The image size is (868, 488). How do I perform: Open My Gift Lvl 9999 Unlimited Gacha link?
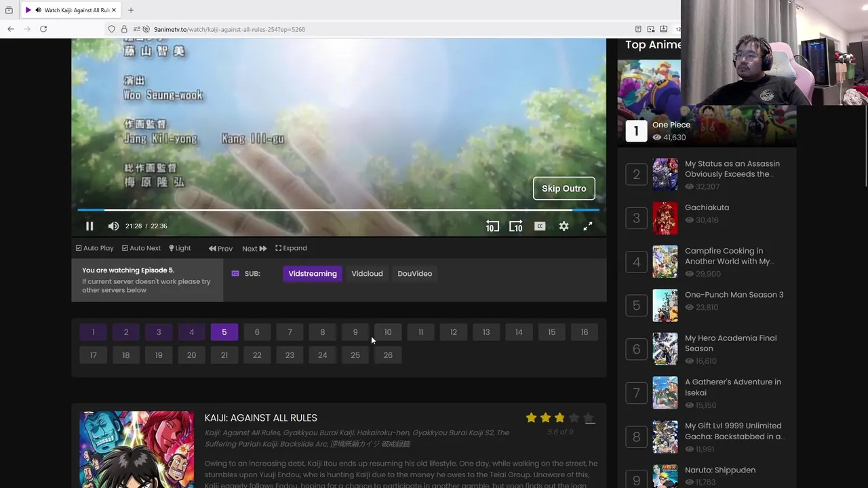click(735, 431)
